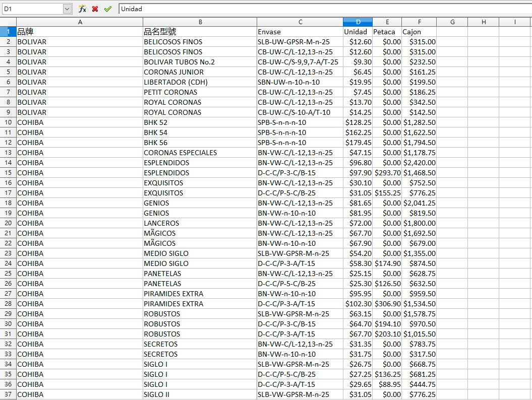Screen dimensions: 532x400
Task: Select cell BOLIVAR TUBOS No.2
Action: tap(200, 62)
